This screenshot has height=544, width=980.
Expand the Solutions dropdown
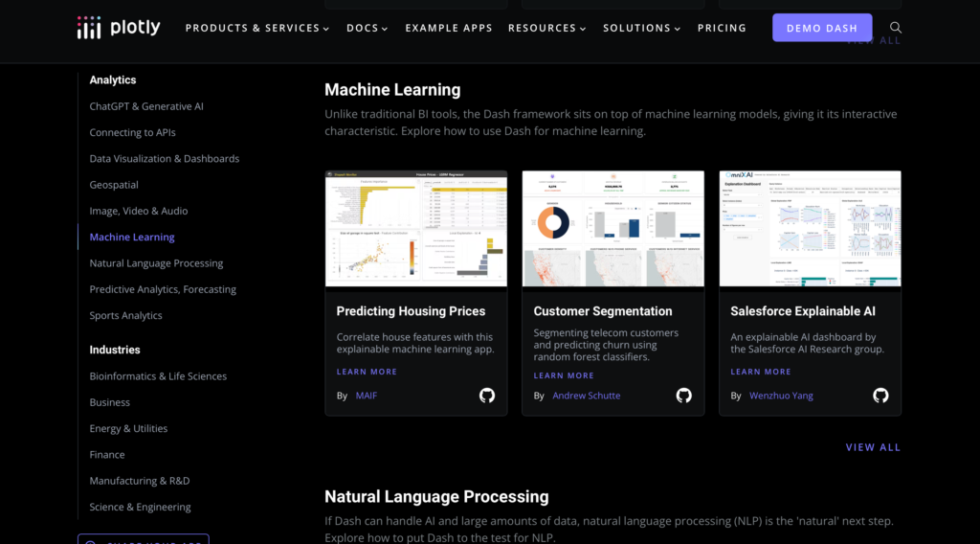(641, 28)
